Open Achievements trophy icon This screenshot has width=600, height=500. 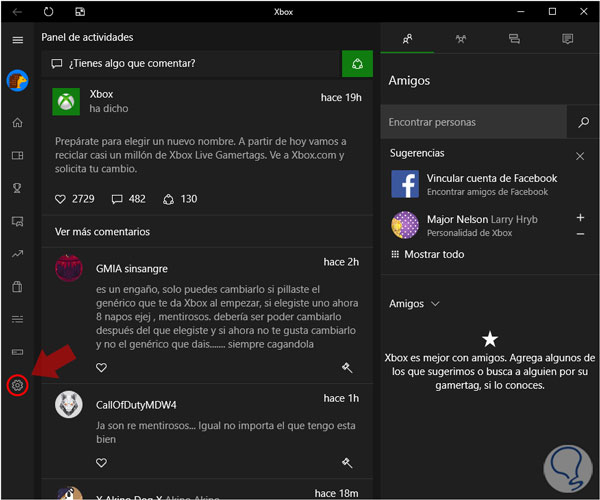17,188
